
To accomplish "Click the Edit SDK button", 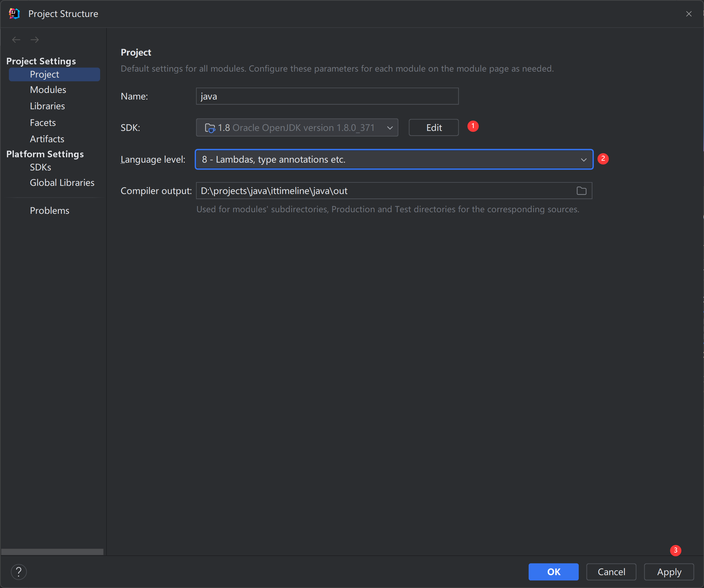I will (434, 128).
